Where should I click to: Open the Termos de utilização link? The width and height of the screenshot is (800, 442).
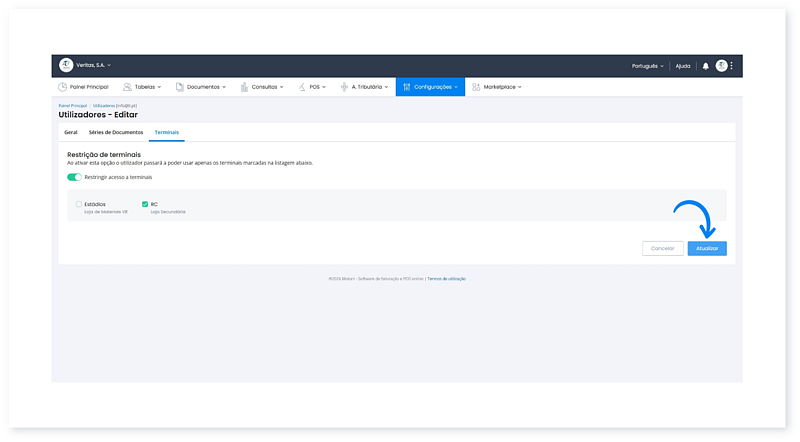pyautogui.click(x=446, y=278)
